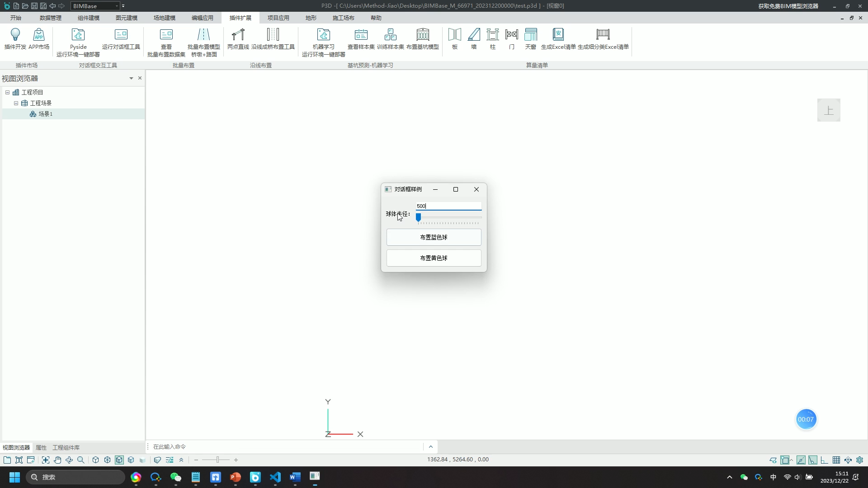Screen dimensions: 868x488
Task: Click the 墙 wall quantity icon
Action: pos(474,35)
